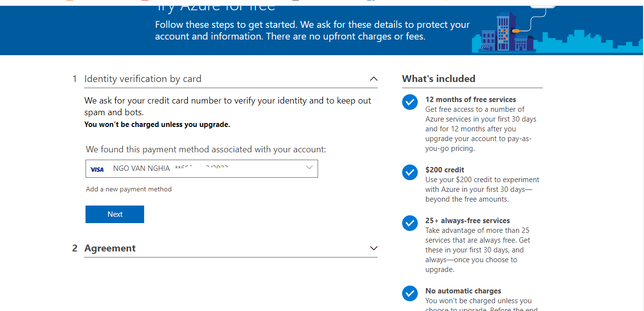Click the What's included heading
The width and height of the screenshot is (644, 311).
pyautogui.click(x=438, y=79)
